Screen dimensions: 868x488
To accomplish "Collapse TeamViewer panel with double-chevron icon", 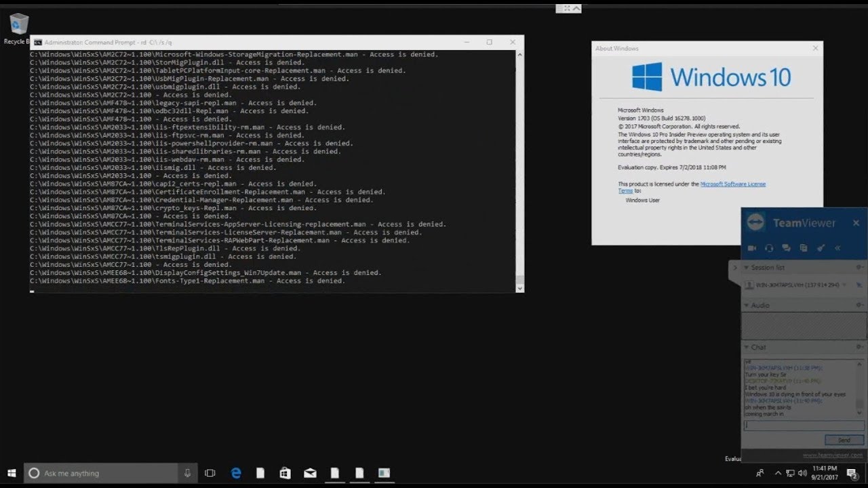I will 837,248.
